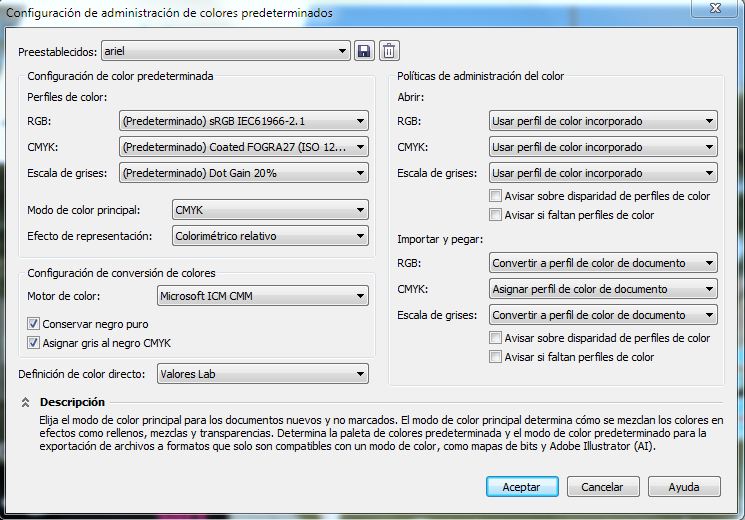Viewport: 745px width, 520px height.
Task: Open Definición de color directo dropdown
Action: (x=263, y=374)
